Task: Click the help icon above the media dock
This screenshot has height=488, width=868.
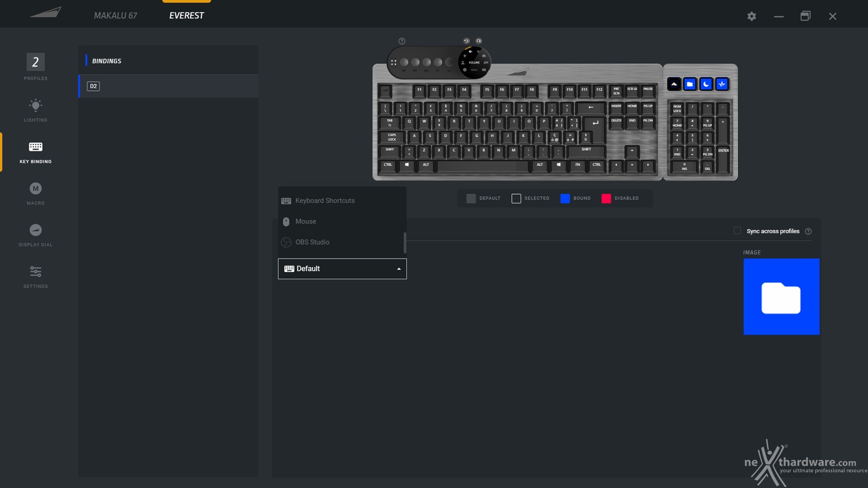Action: coord(402,41)
